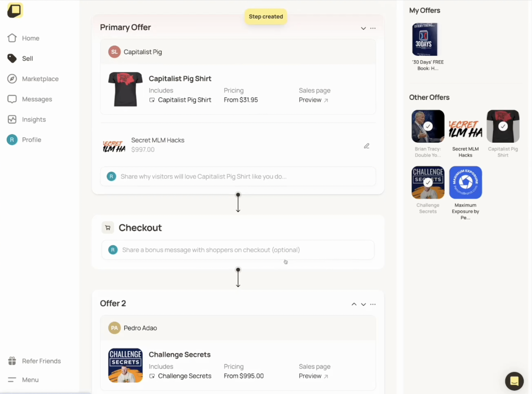This screenshot has width=532, height=394.
Task: Open Offer 2 more options menu
Action: pyautogui.click(x=373, y=304)
